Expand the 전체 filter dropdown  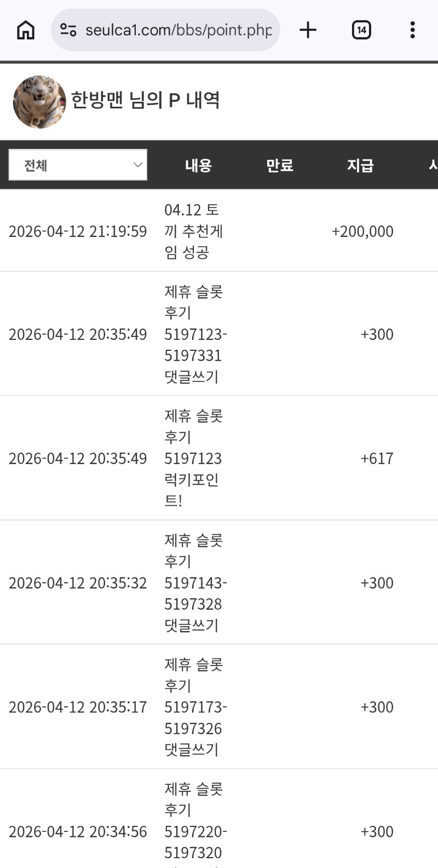[78, 165]
